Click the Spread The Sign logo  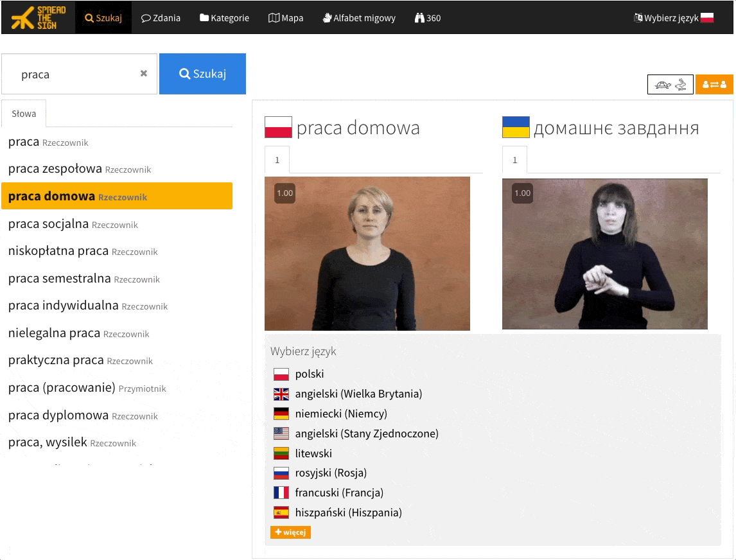[x=39, y=18]
